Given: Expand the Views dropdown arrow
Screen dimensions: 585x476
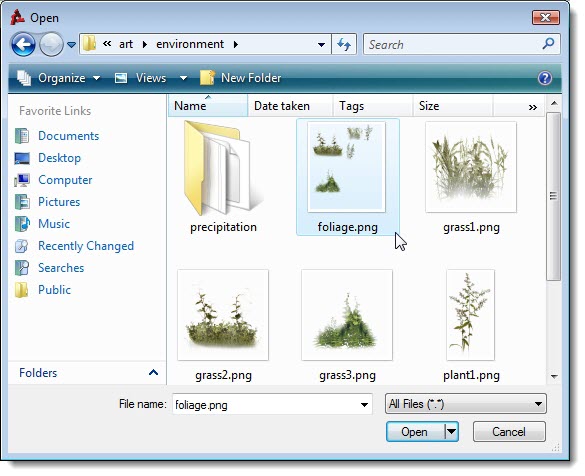Looking at the screenshot, I should pyautogui.click(x=183, y=78).
